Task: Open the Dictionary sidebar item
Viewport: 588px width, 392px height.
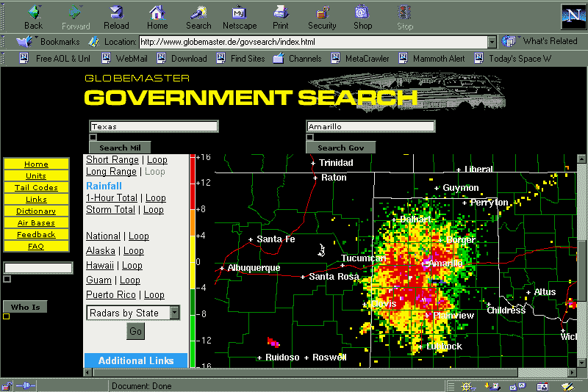Action: pos(36,211)
